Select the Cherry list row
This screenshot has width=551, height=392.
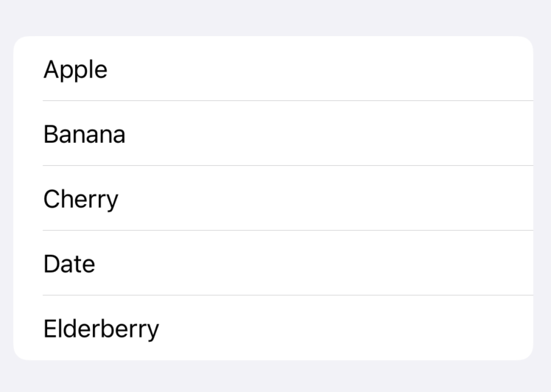coord(273,198)
